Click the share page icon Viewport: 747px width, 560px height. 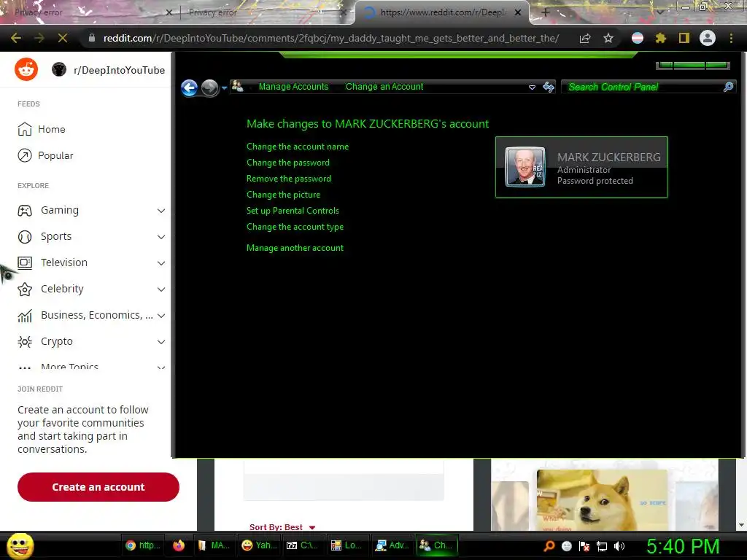585,38
